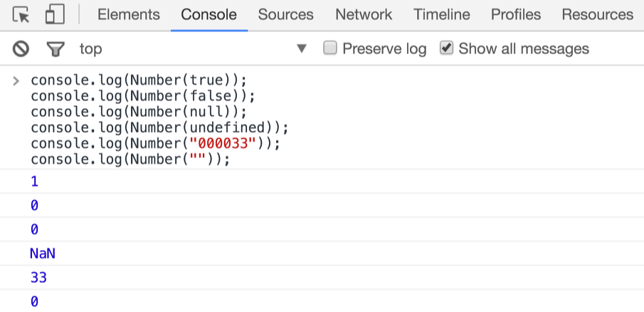Open the Resources tab
Image resolution: width=644 pixels, height=312 pixels.
coord(598,15)
